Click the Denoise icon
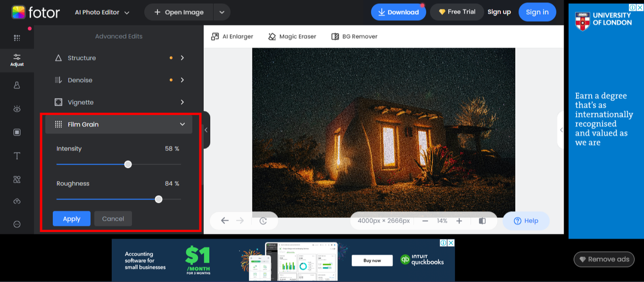The width and height of the screenshot is (644, 282). [x=58, y=80]
